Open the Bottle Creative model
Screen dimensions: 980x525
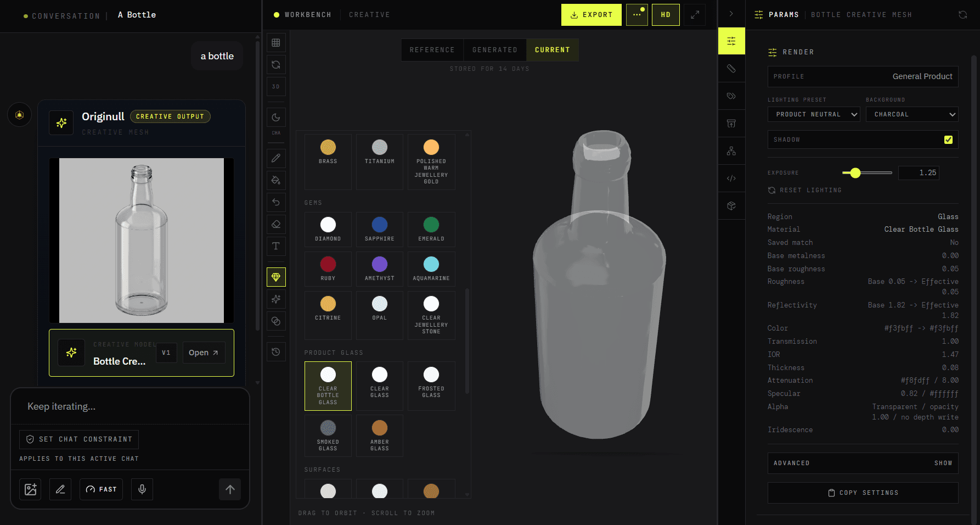(x=204, y=353)
